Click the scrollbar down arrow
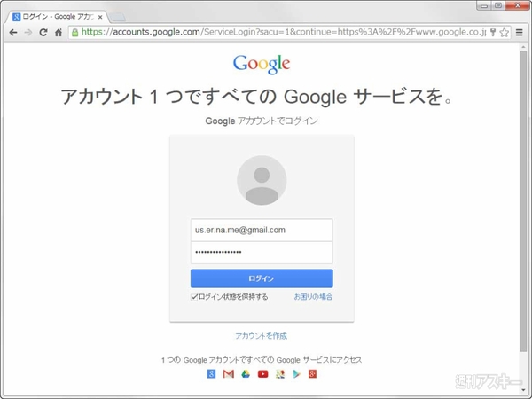 pos(523,390)
